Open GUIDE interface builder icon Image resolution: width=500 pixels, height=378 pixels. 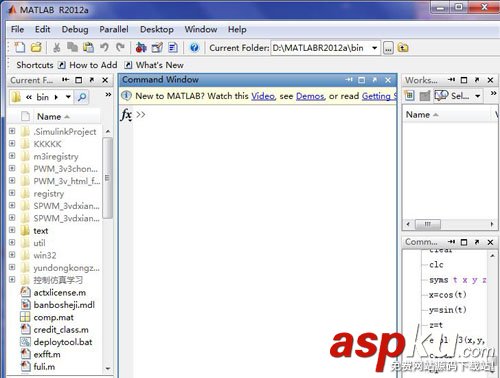tap(157, 48)
